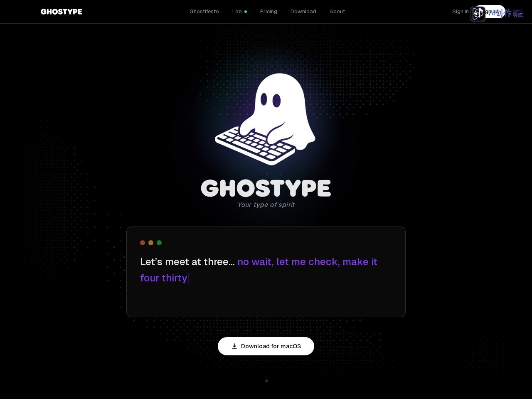Click the GHOSTYPE logo in the navbar
532x399 pixels.
62,12
